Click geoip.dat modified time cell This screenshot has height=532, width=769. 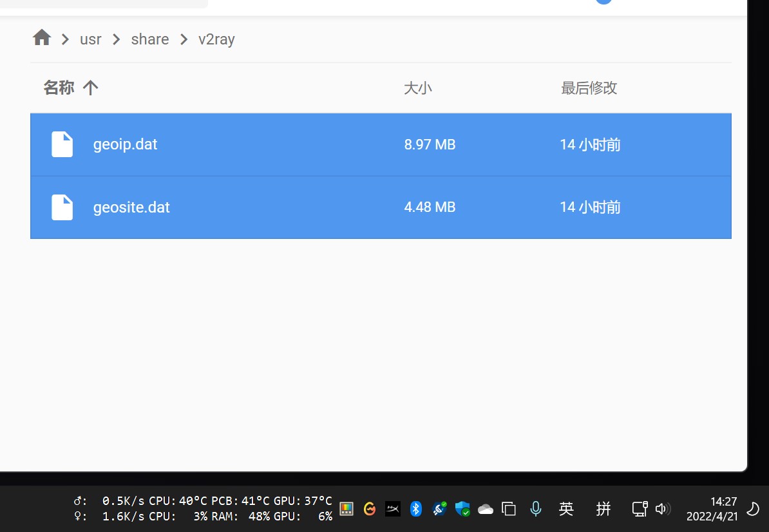(x=590, y=145)
